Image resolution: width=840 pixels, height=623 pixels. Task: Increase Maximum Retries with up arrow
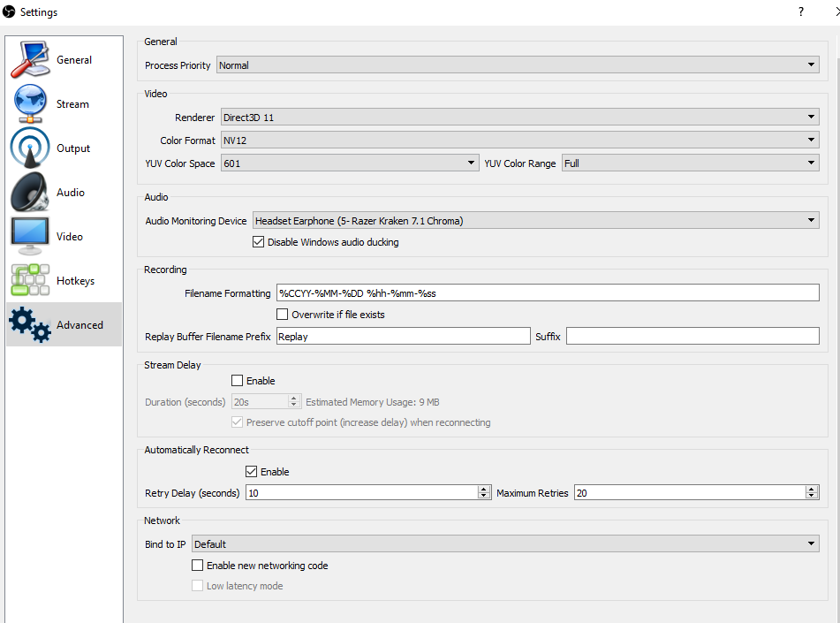[812, 489]
